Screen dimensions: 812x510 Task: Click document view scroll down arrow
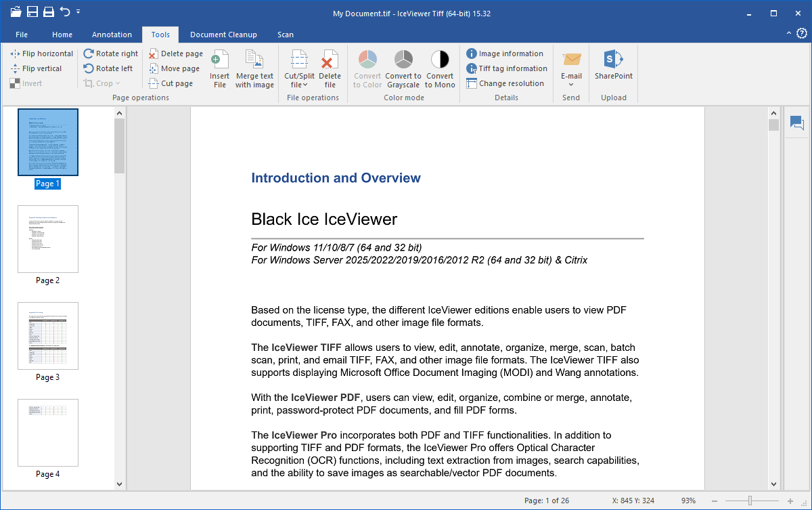(x=774, y=484)
